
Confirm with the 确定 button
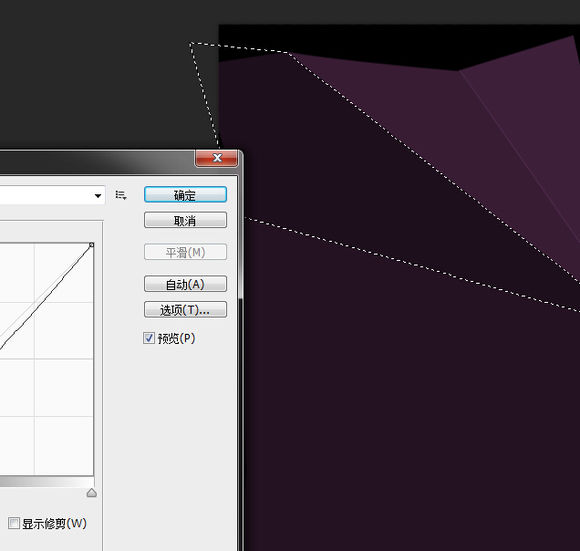point(185,195)
